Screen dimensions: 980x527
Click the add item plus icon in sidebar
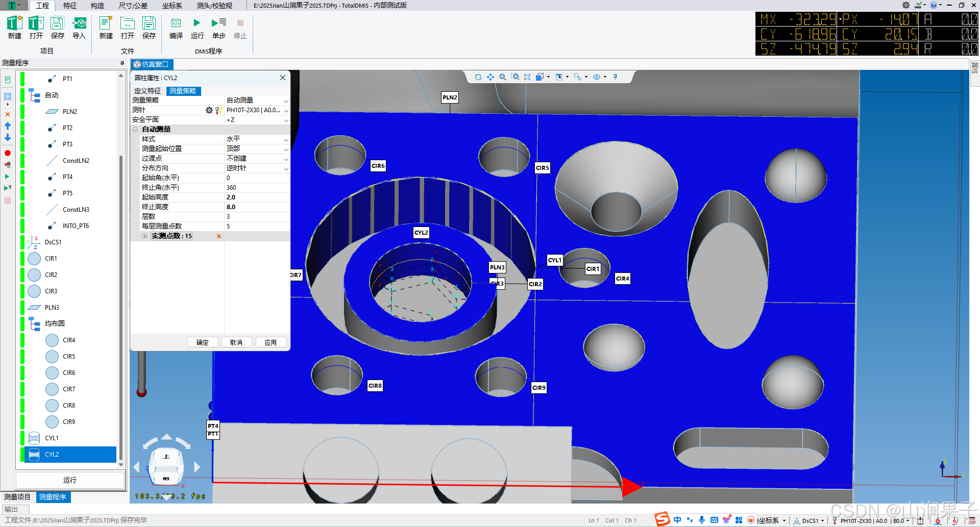pos(8,96)
